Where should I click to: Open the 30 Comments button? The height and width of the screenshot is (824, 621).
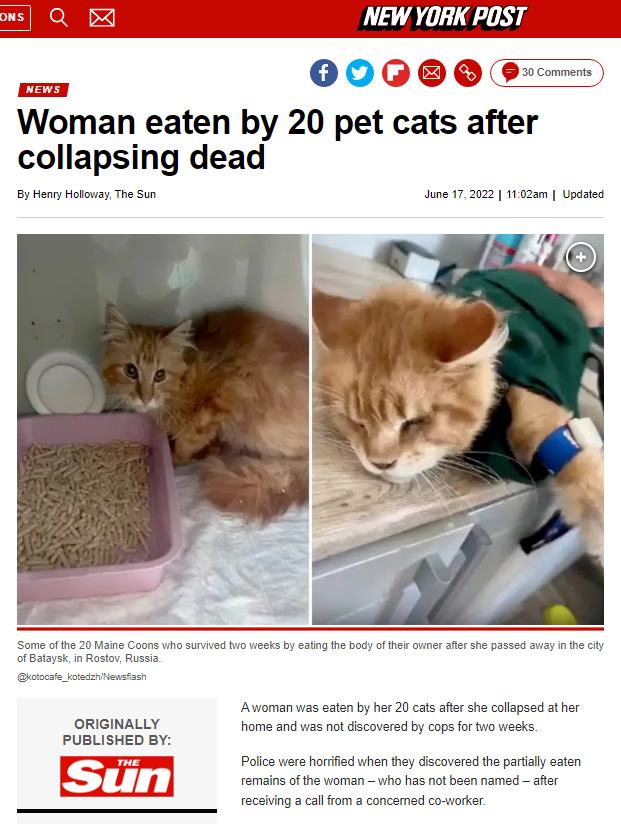coord(546,73)
